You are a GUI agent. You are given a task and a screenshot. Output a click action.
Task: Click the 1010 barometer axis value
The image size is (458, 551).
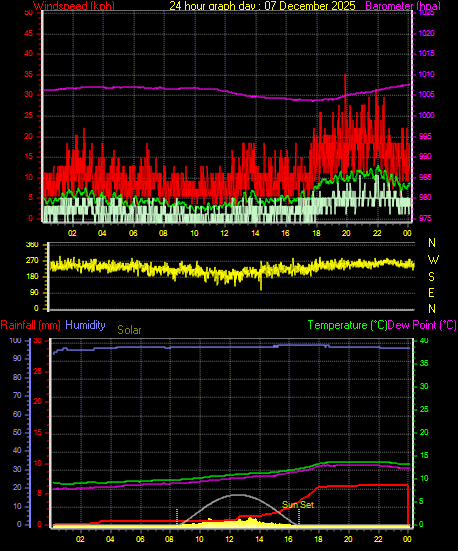pos(426,74)
